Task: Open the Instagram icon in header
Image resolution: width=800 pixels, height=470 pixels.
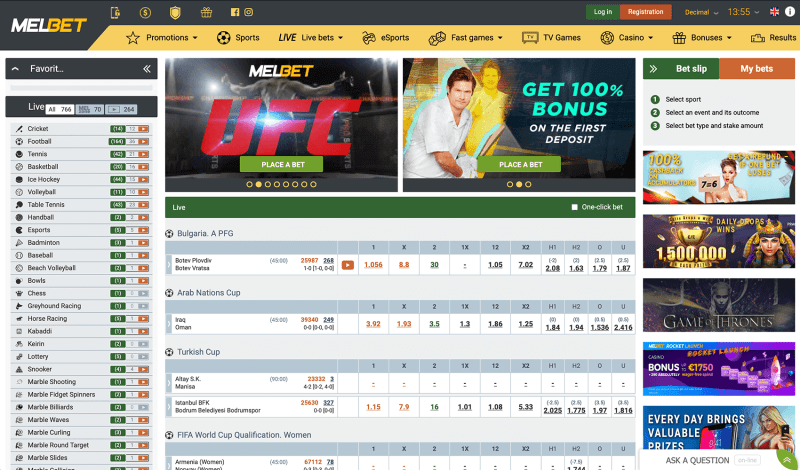Action: (249, 12)
